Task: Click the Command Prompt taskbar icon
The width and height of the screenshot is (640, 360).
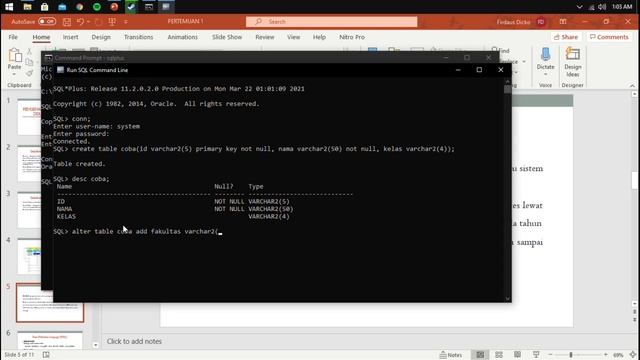Action: click(149, 7)
